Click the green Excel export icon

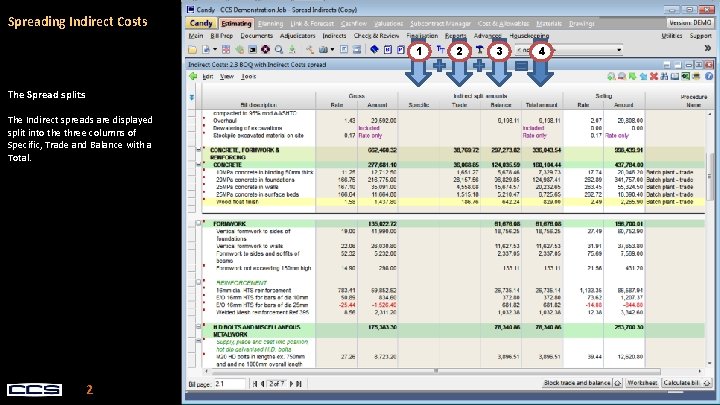[686, 77]
